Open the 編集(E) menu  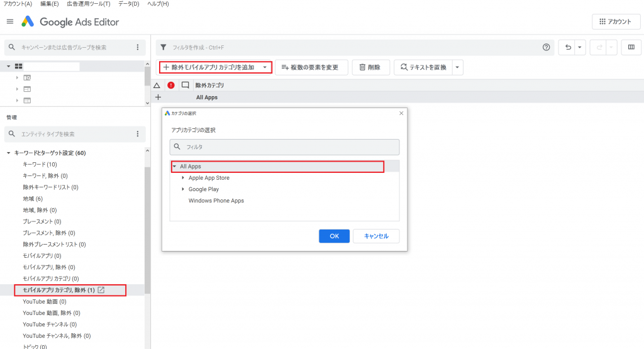49,4
